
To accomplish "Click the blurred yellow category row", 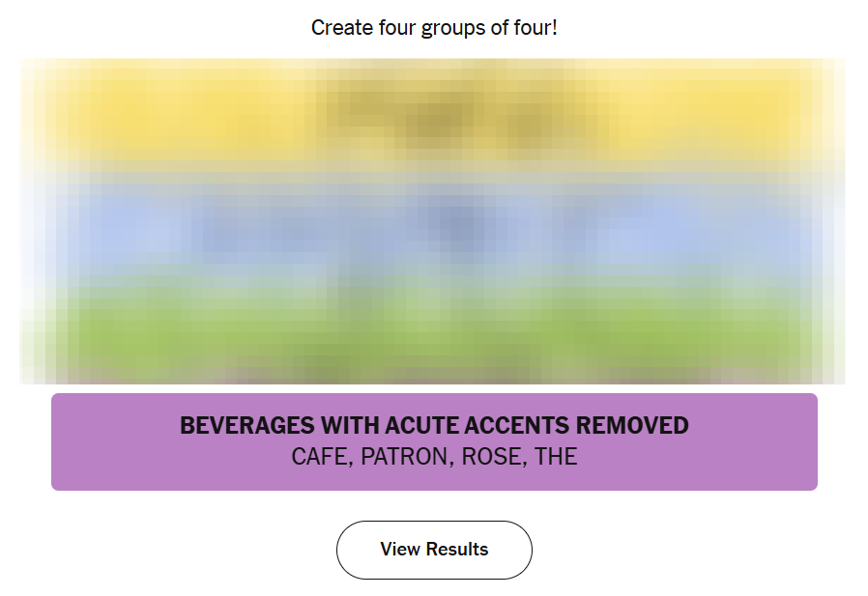I will coord(434,112).
